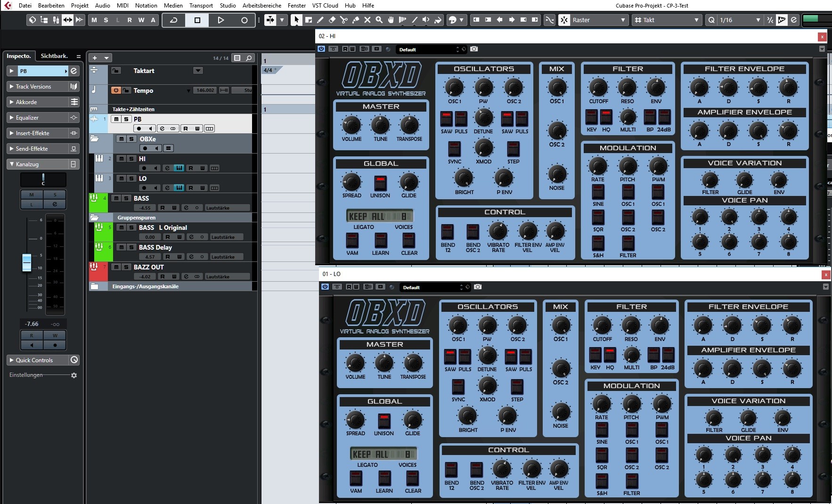Activate the cycle loop button

click(x=173, y=20)
